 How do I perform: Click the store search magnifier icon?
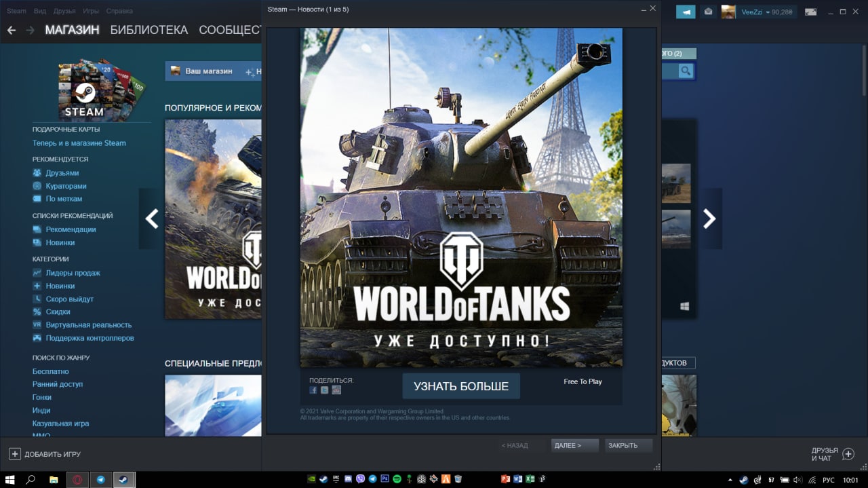coord(686,71)
